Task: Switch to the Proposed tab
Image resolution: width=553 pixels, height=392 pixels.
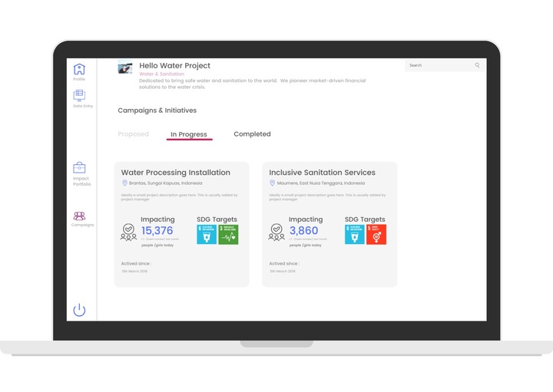Action: tap(133, 134)
